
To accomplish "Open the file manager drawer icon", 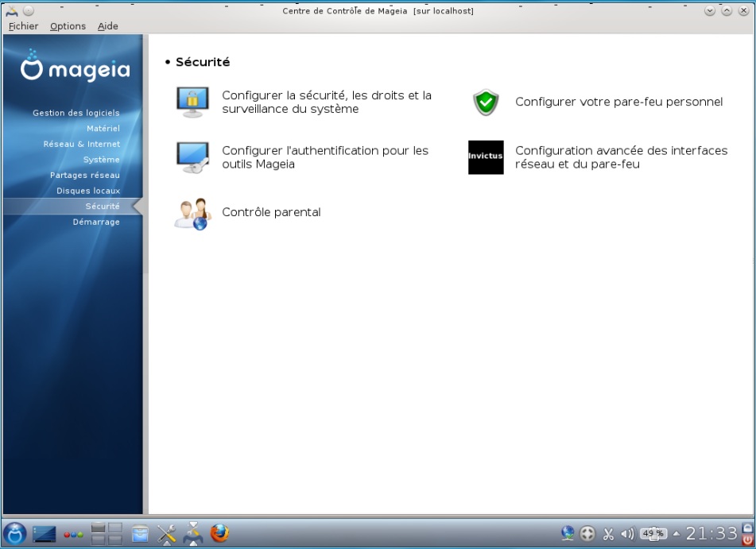I will 140,534.
